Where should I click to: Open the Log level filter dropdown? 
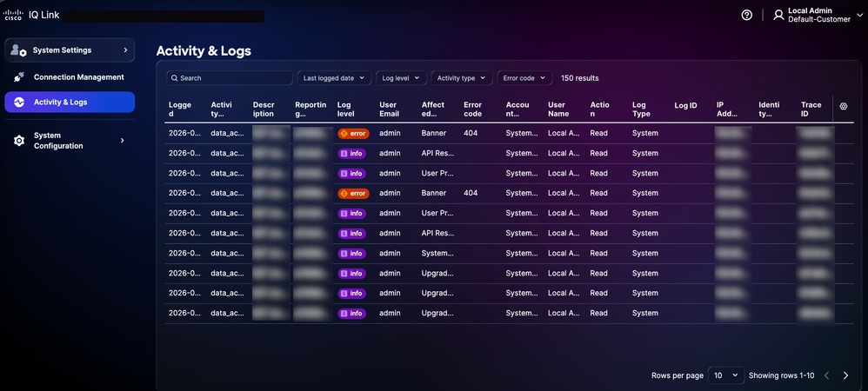[x=401, y=78]
